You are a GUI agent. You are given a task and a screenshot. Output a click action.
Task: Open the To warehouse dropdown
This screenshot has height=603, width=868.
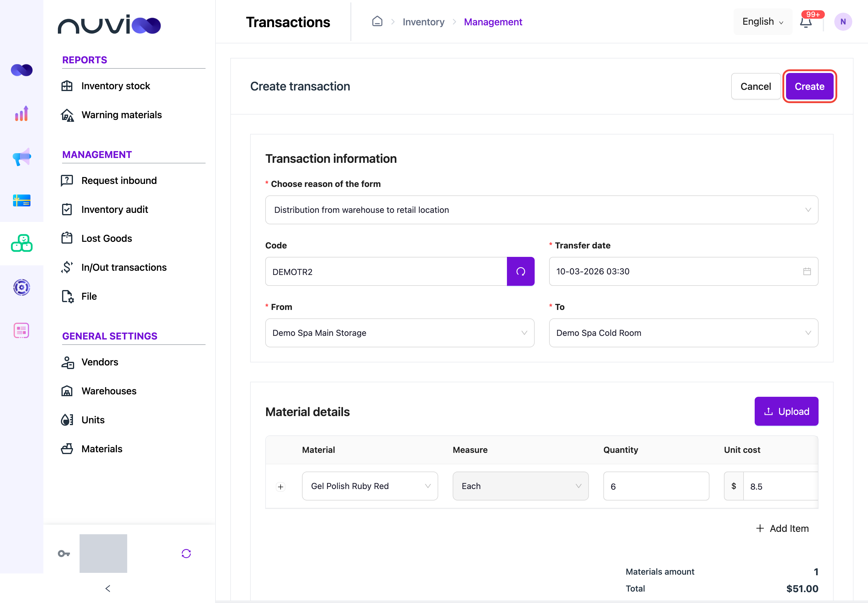(x=683, y=333)
